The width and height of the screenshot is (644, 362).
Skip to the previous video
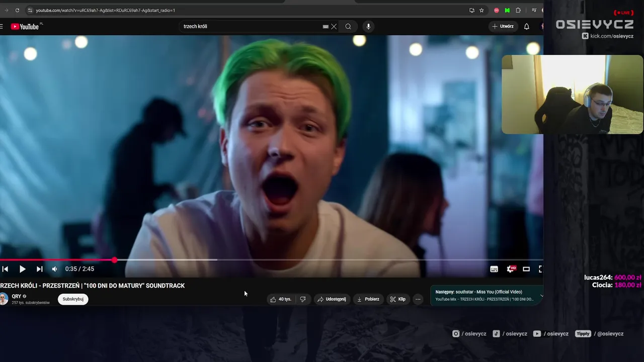(x=5, y=269)
